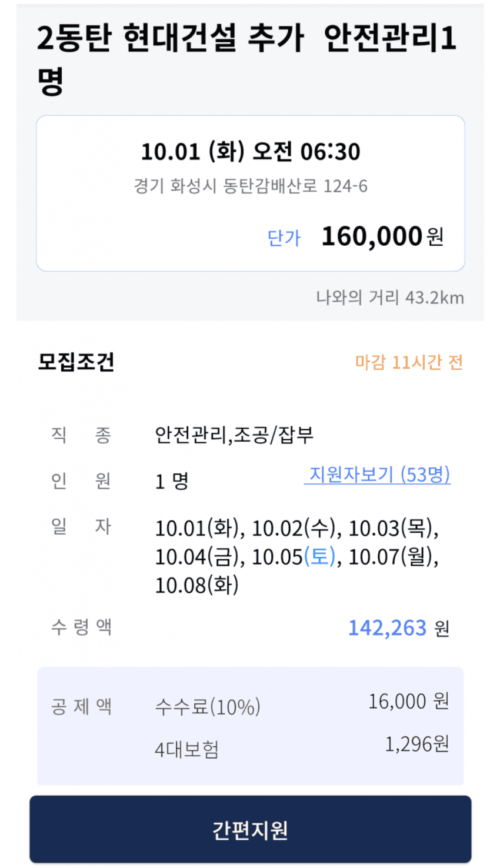The image size is (500, 868).
Task: Select the 16,000 원 fee amount
Action: click(x=408, y=701)
